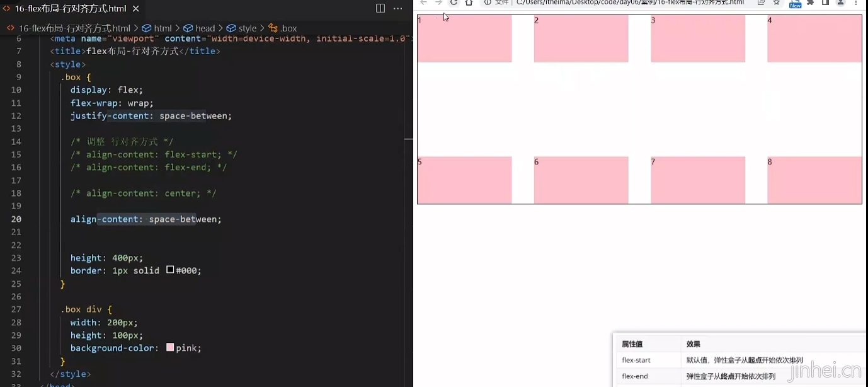The image size is (868, 387).
Task: Switch to the 16-flex布局-行对齐方式.html editor tab
Action: point(71,9)
